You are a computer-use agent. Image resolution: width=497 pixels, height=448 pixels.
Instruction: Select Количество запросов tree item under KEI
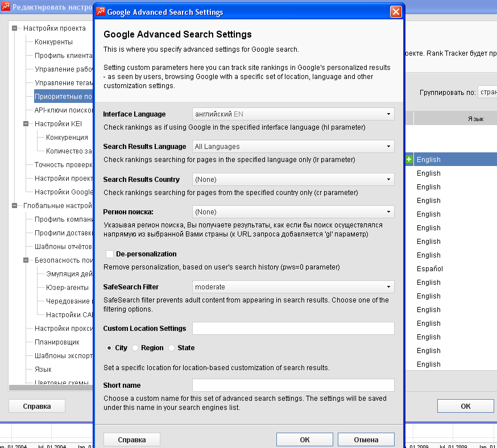point(69,151)
